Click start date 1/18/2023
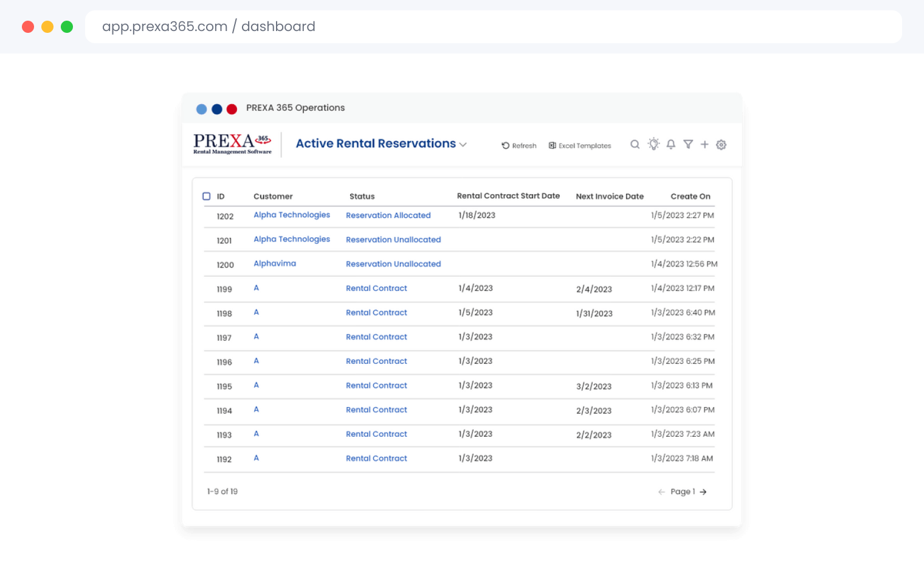This screenshot has width=924, height=584. 477,215
